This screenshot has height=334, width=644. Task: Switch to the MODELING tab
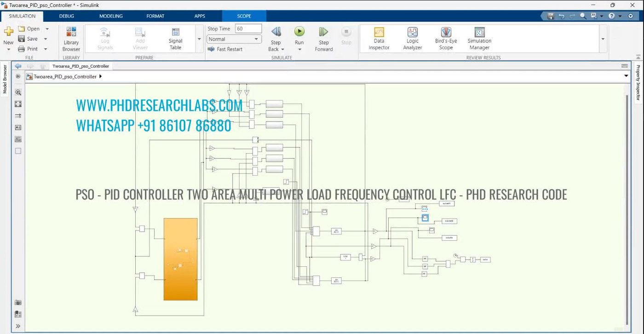(x=111, y=16)
